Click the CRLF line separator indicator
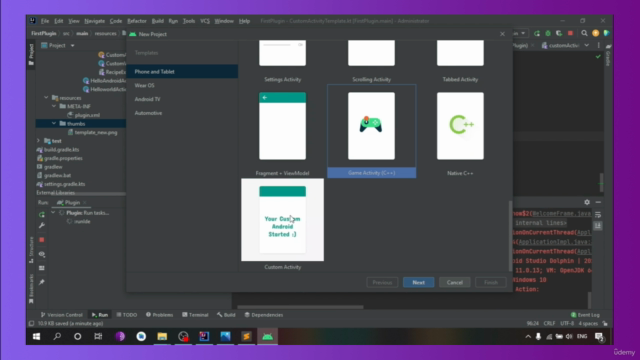The width and height of the screenshot is (640, 360). pos(549,323)
